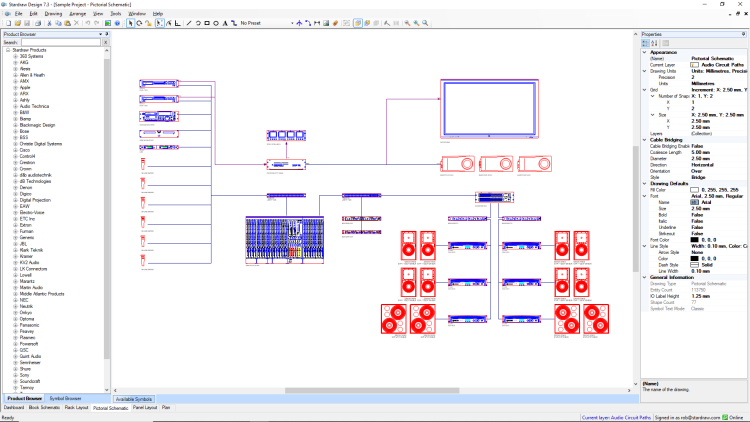Clear the search with the X button
The width and height of the screenshot is (750, 422).
tap(106, 42)
